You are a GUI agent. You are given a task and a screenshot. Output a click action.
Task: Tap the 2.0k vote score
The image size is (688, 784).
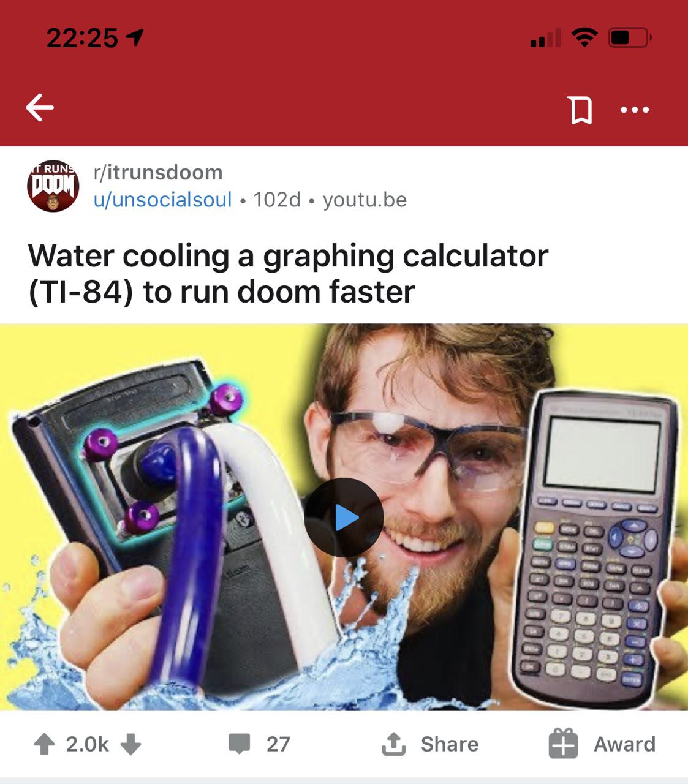pos(87,744)
